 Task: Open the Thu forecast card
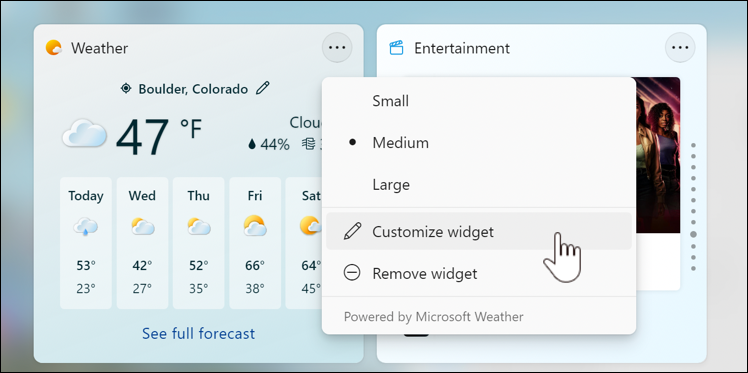(198, 243)
